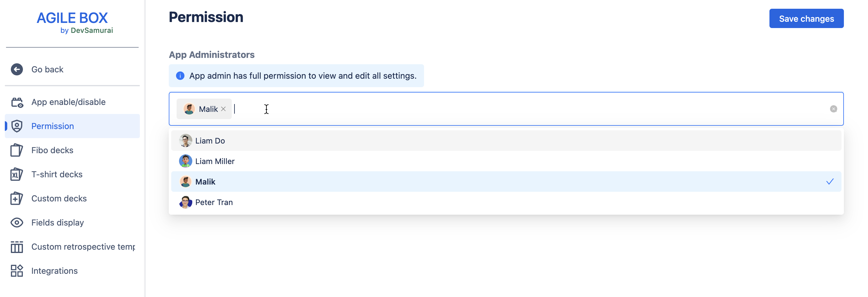Select the T-shirt decks XL icon
Screen dimensions: 868x297
(x=17, y=174)
